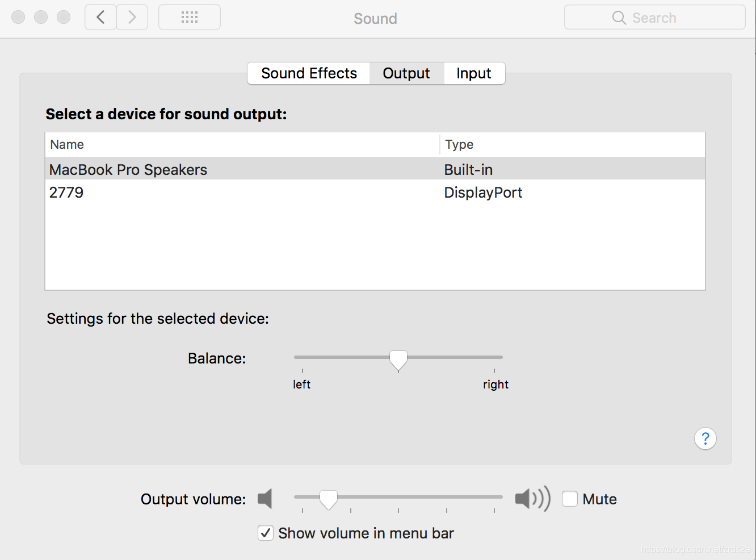Select the Output tab
Image resolution: width=756 pixels, height=560 pixels.
point(406,73)
